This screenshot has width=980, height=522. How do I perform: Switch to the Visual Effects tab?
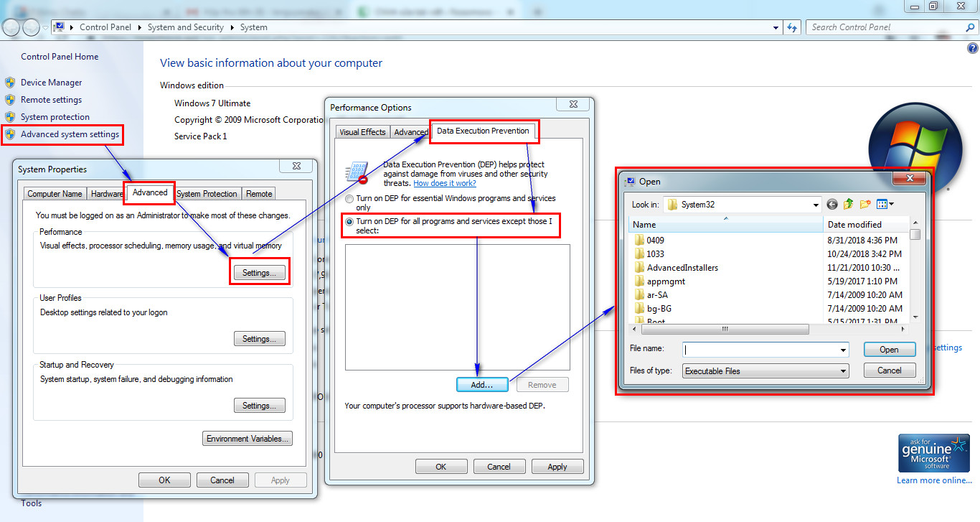tap(362, 132)
